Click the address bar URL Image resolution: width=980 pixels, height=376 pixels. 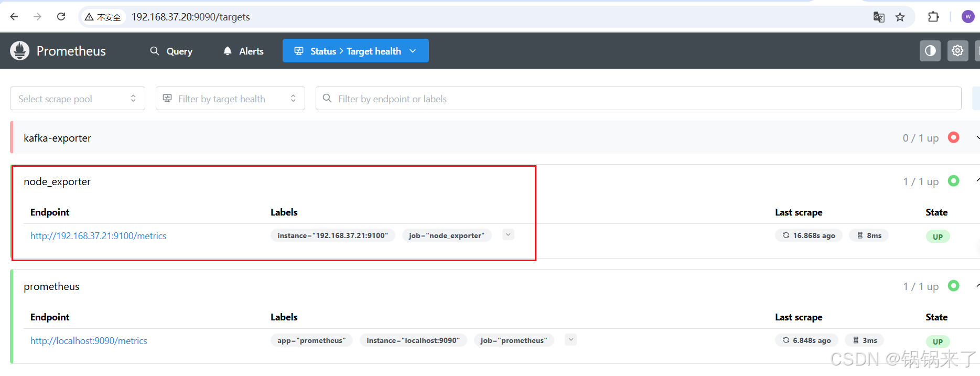point(191,17)
